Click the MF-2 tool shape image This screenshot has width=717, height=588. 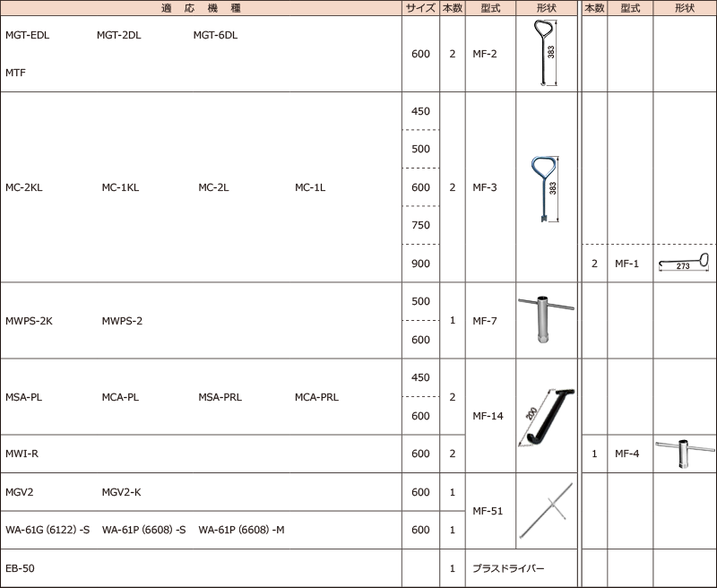point(547,53)
